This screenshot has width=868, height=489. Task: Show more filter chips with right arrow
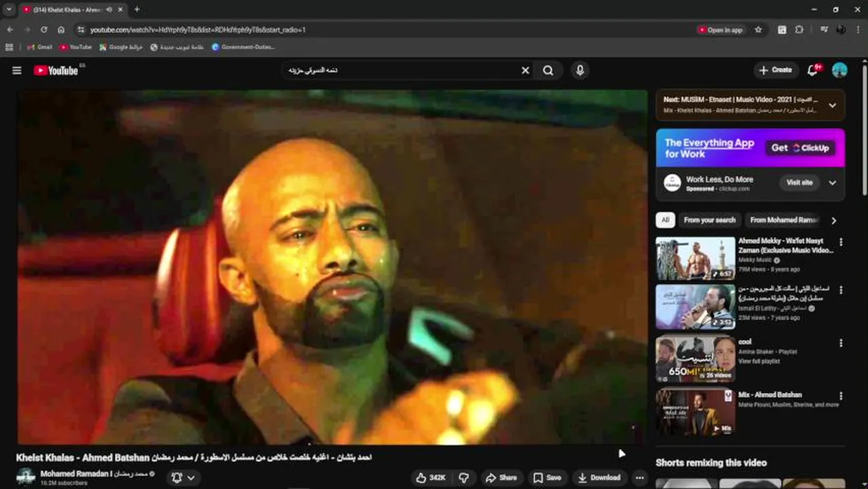pos(833,220)
